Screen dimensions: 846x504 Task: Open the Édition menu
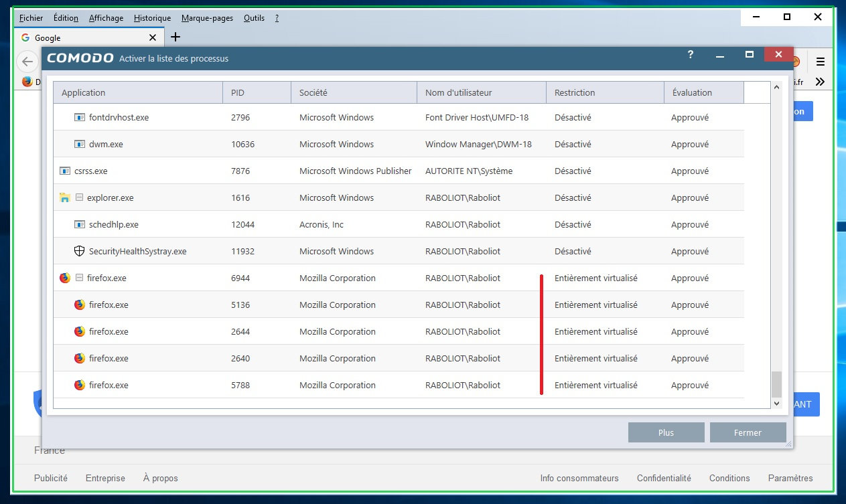tap(66, 18)
